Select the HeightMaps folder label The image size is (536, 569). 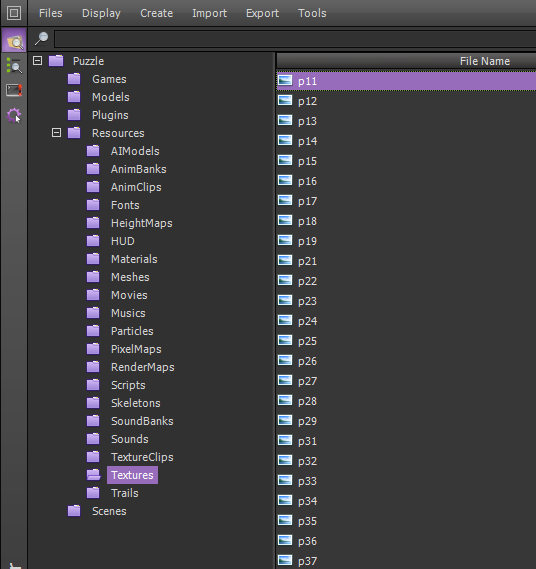coord(142,223)
